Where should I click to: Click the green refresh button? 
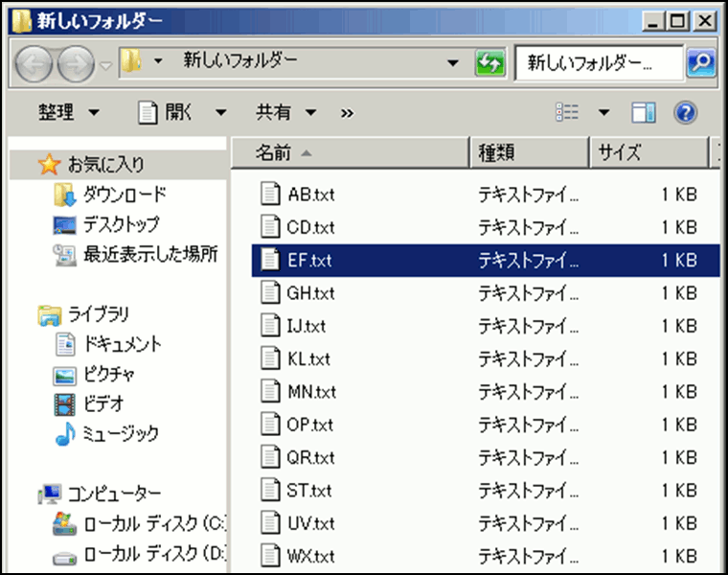coord(489,63)
